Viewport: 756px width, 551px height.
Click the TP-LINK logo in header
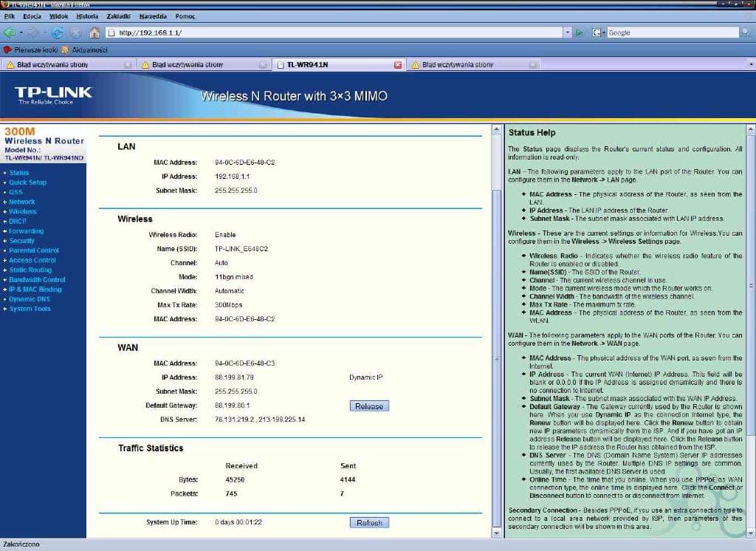(53, 95)
